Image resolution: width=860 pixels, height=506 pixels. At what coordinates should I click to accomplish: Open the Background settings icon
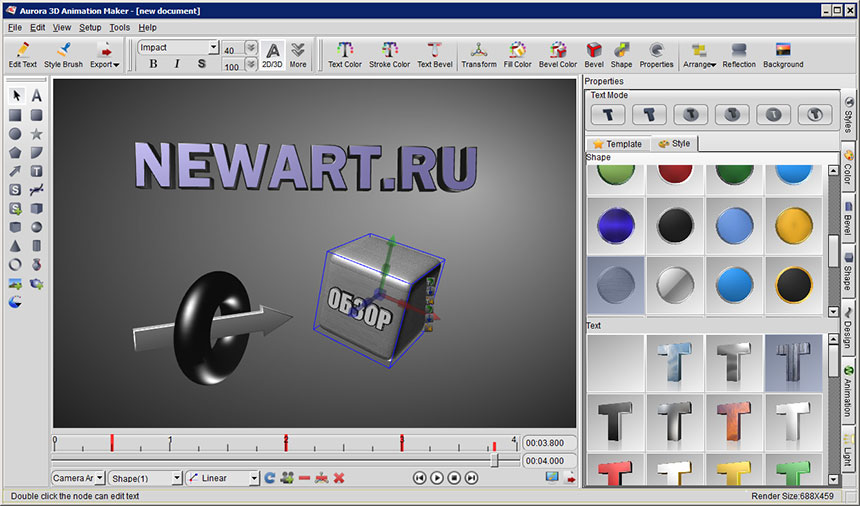[x=783, y=55]
